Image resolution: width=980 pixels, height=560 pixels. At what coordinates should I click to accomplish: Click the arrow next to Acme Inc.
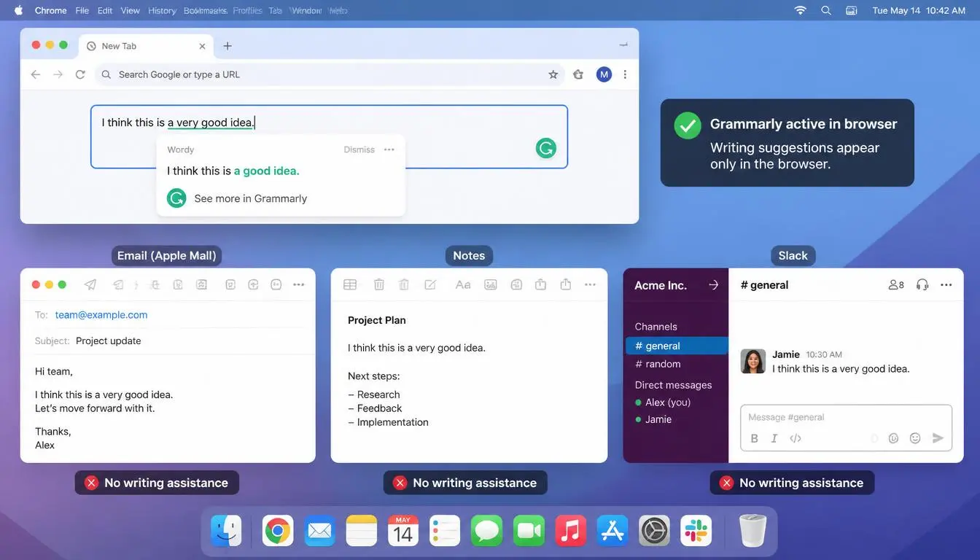click(714, 285)
